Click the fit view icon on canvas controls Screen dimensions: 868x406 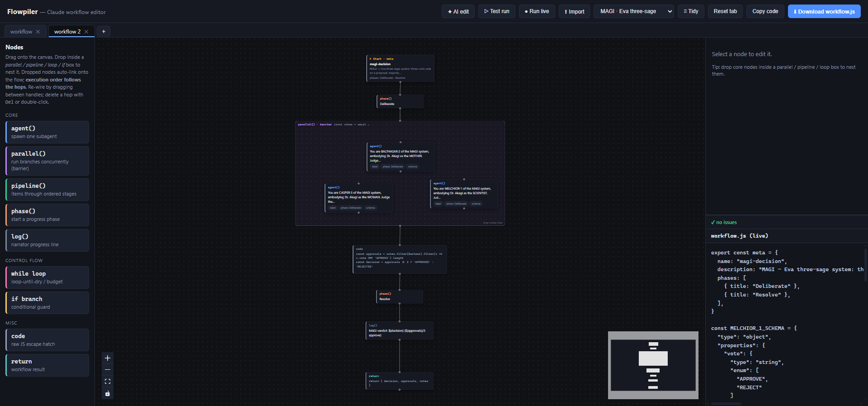point(108,382)
